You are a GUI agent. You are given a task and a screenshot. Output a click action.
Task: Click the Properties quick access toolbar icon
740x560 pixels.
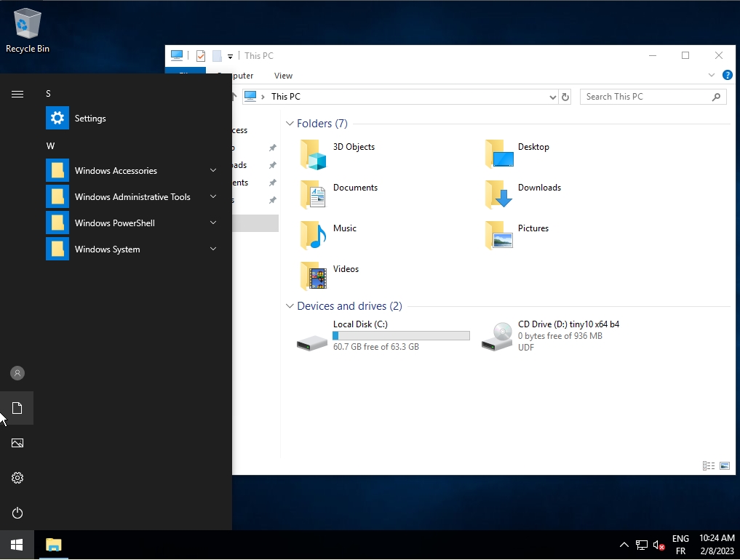pyautogui.click(x=201, y=56)
